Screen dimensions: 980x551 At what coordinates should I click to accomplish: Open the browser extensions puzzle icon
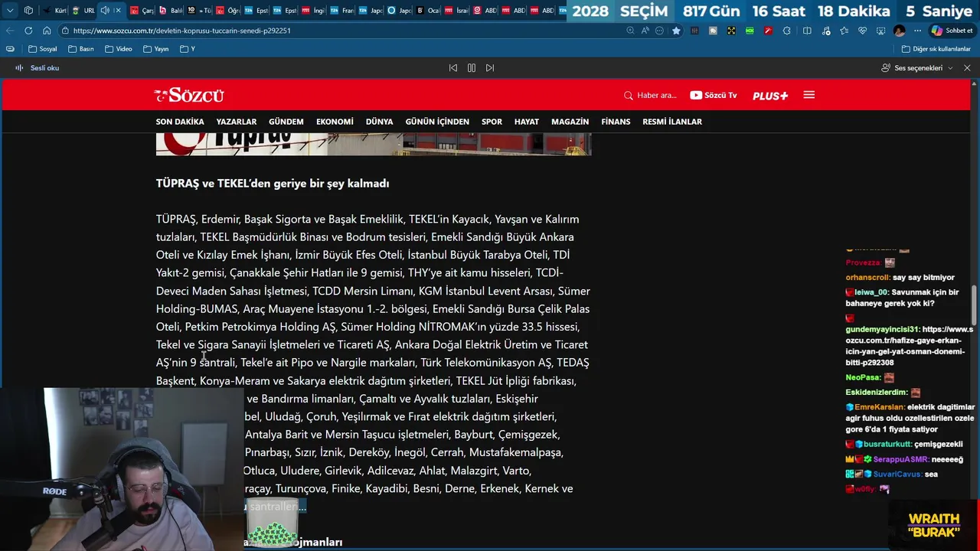786,31
